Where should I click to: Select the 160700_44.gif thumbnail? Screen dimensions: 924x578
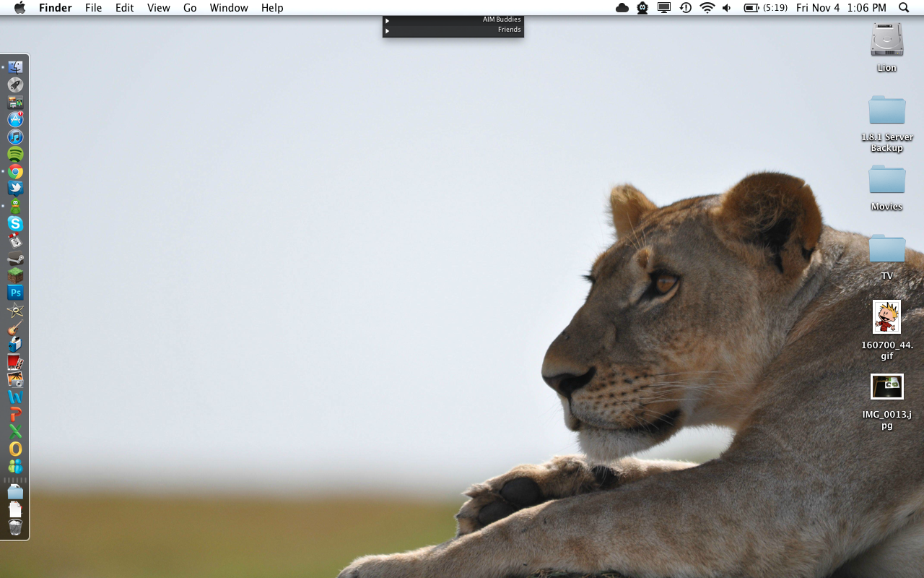[x=886, y=317]
